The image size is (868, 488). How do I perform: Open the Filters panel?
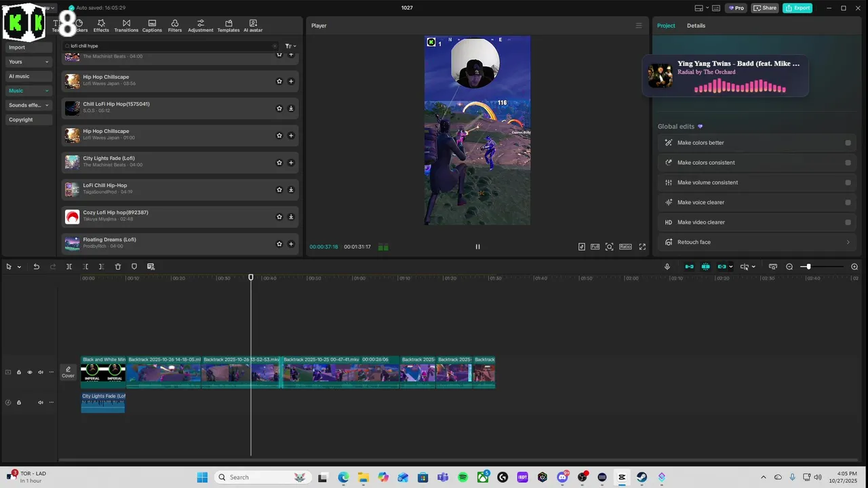click(x=175, y=26)
